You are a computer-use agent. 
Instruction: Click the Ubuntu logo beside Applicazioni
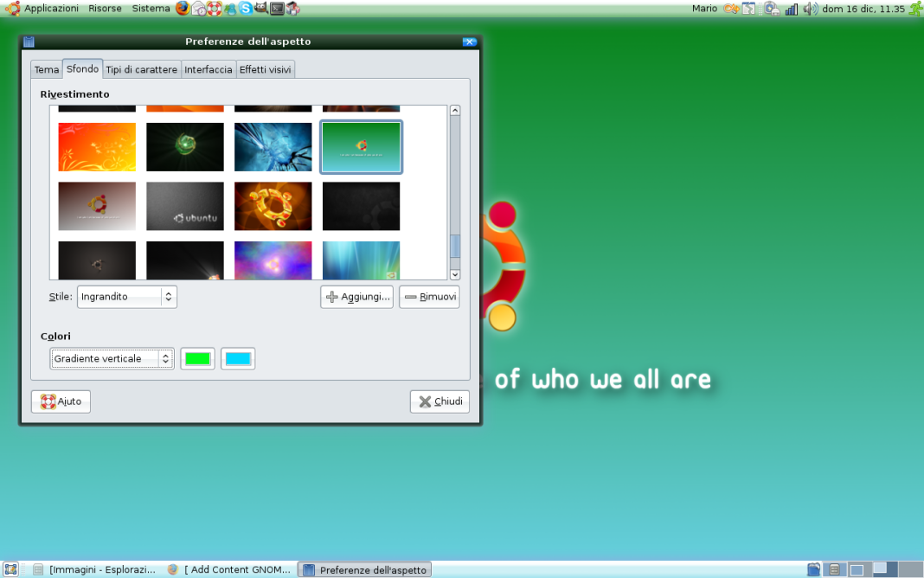[12, 9]
